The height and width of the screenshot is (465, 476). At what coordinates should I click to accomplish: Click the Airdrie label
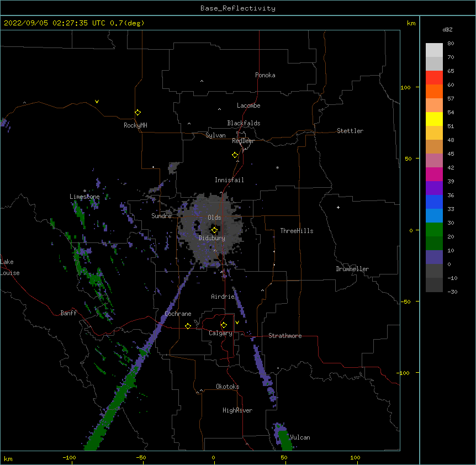(223, 297)
